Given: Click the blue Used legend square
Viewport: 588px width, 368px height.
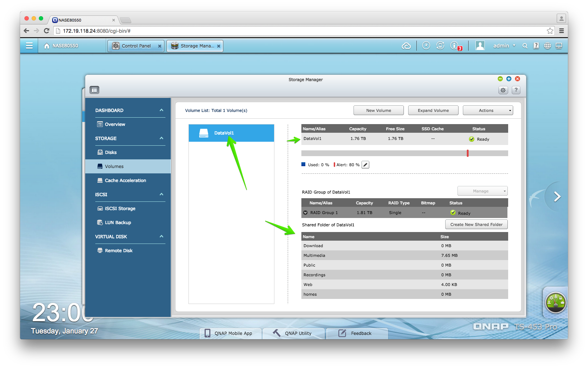Looking at the screenshot, I should point(303,164).
